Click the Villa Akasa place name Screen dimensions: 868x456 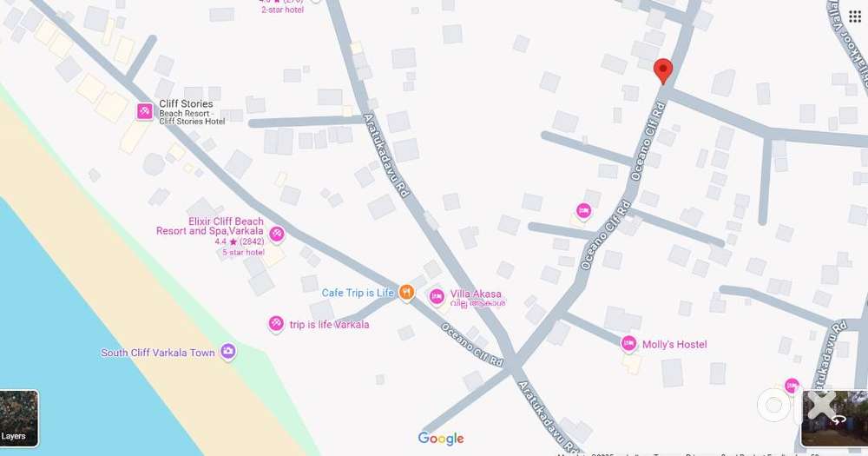click(476, 294)
